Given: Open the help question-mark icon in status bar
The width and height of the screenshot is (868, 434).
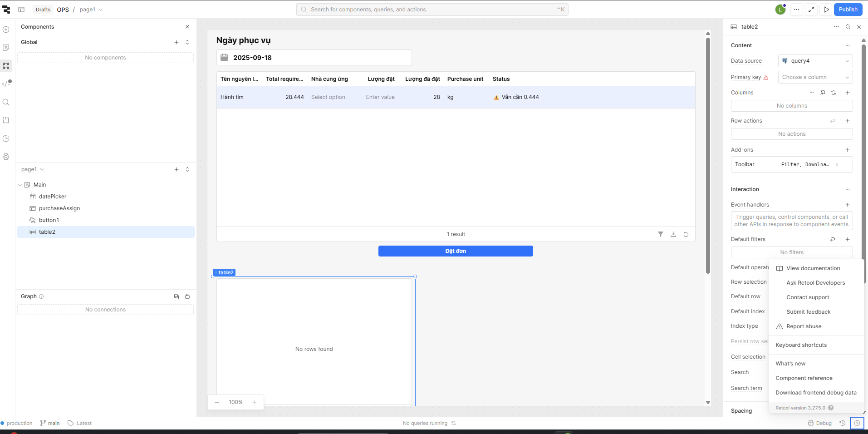Looking at the screenshot, I should (857, 423).
